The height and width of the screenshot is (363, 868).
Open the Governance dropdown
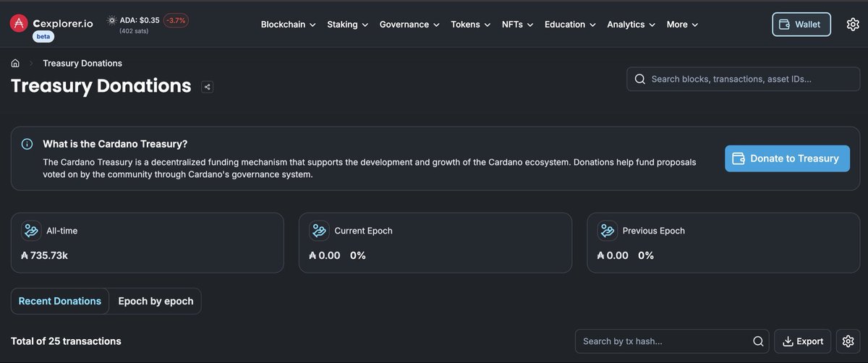pyautogui.click(x=409, y=25)
